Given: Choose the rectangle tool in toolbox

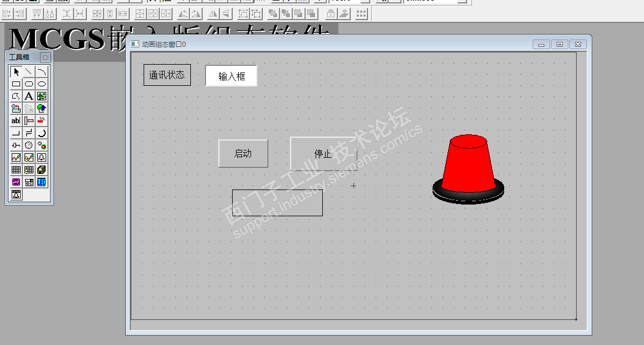Looking at the screenshot, I should (x=16, y=84).
